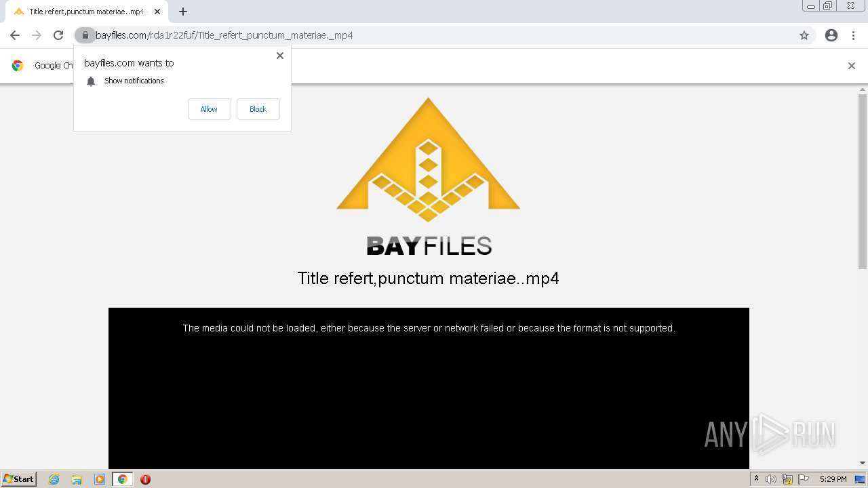Screen dimensions: 868x488
Task: Click the address bar URL
Action: pyautogui.click(x=224, y=35)
